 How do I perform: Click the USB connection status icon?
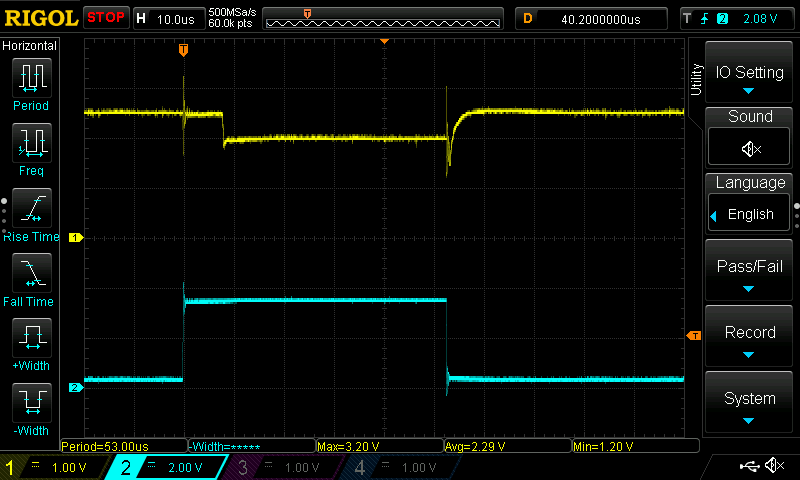point(748,466)
